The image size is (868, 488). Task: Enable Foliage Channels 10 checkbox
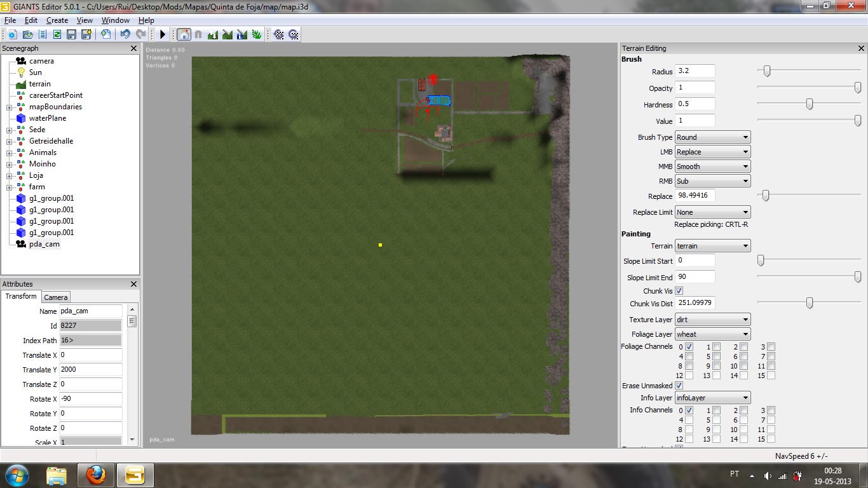click(x=744, y=366)
